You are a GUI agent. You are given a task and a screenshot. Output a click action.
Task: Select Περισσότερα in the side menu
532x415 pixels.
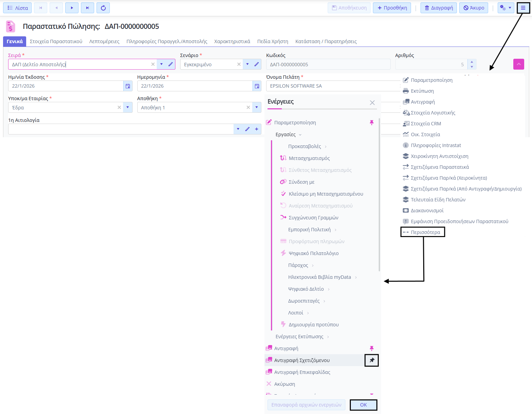pyautogui.click(x=425, y=232)
